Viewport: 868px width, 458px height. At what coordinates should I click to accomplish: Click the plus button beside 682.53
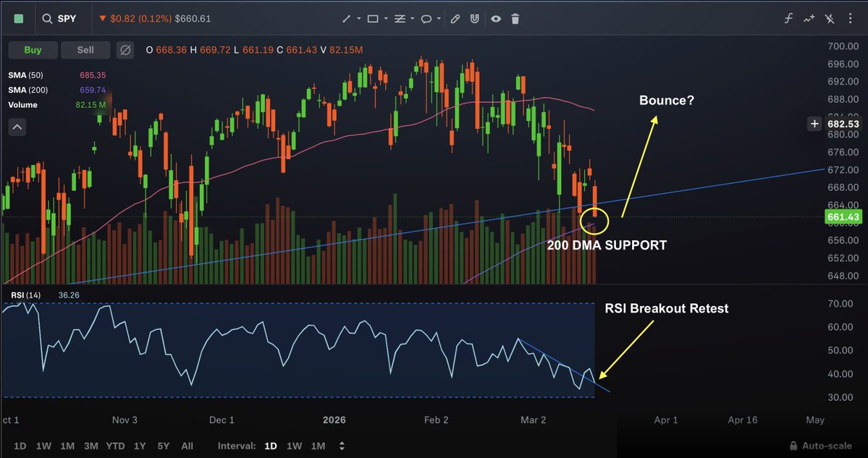click(814, 124)
